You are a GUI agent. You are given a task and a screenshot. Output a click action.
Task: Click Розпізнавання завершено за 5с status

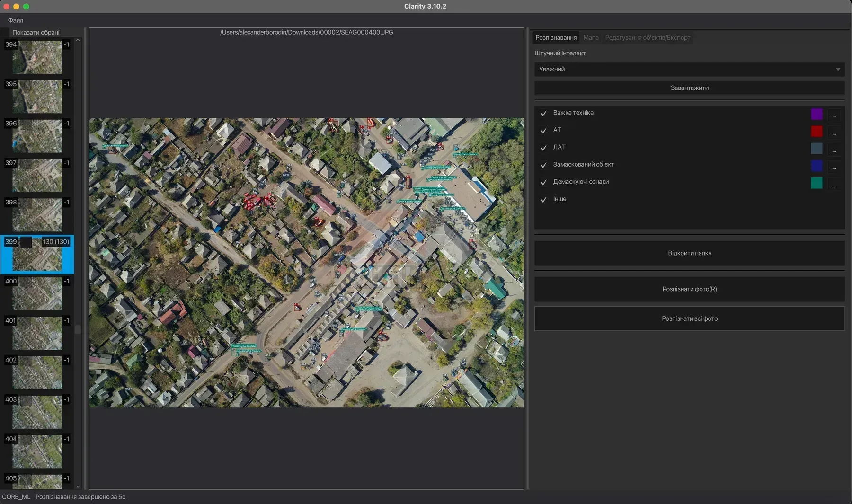[x=80, y=497]
